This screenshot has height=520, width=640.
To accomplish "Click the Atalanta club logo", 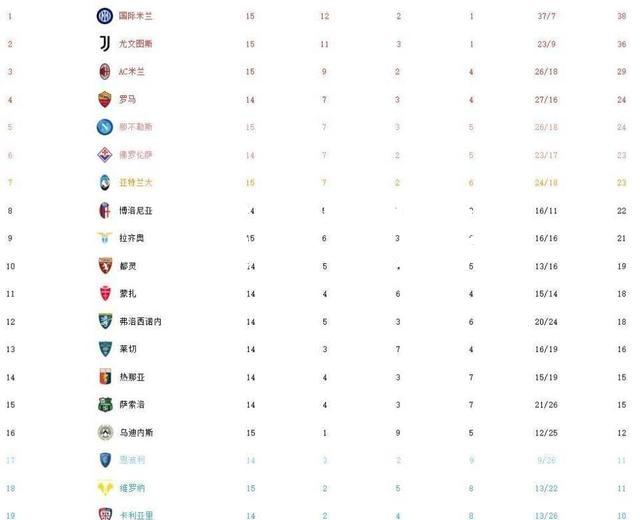I will pos(105,182).
